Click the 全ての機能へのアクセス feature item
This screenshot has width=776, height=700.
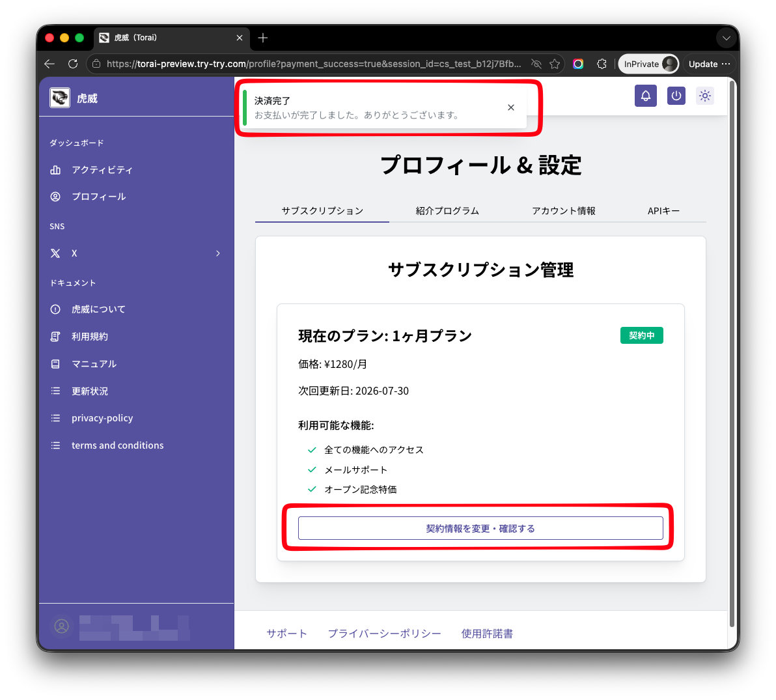click(374, 450)
